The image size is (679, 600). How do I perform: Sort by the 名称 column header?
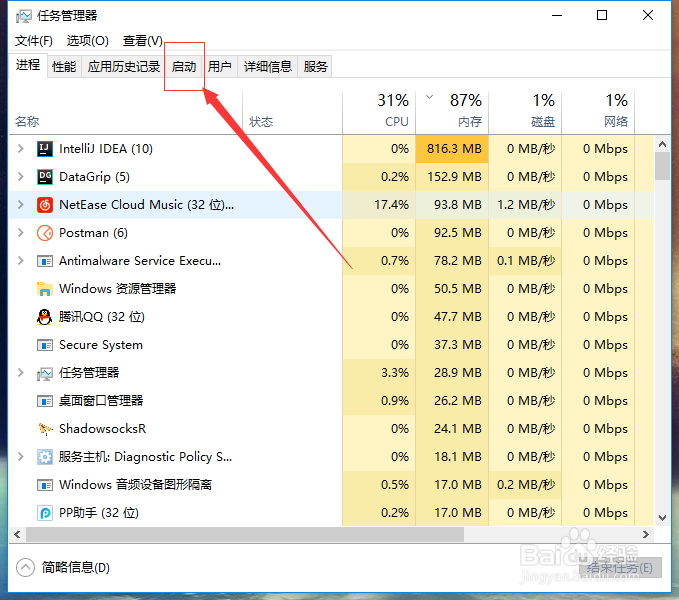[126, 113]
